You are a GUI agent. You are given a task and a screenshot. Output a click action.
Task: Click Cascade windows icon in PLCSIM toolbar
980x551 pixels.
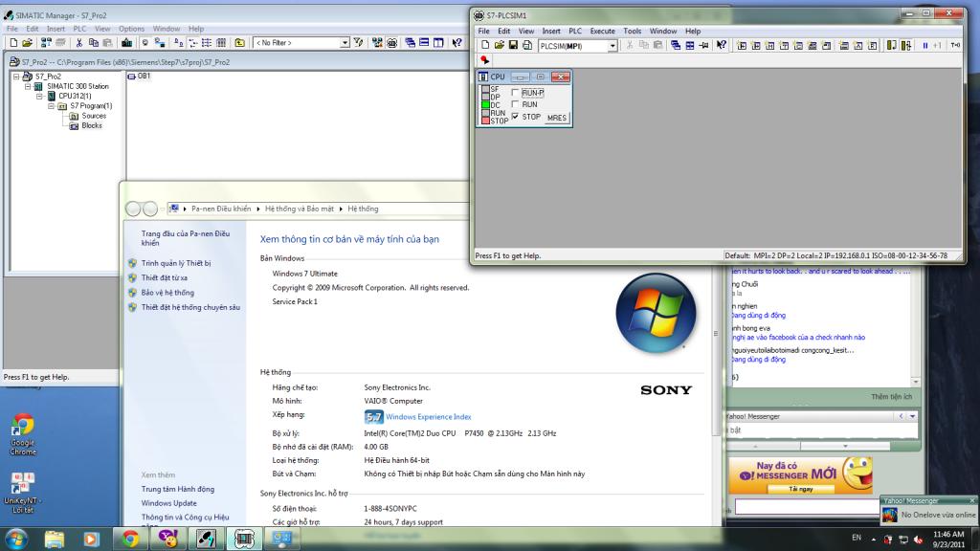point(676,45)
